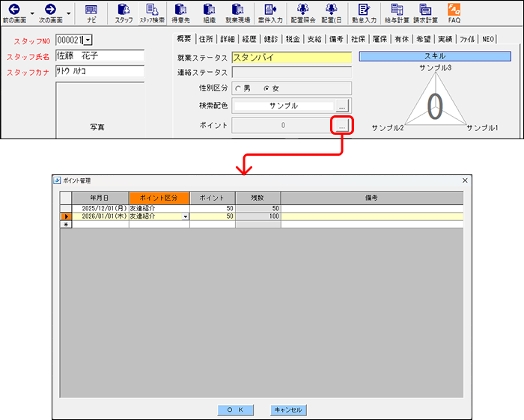Expand the 次の画面 history dropdown arrow
Screen dimensions: 524x420
tap(69, 13)
